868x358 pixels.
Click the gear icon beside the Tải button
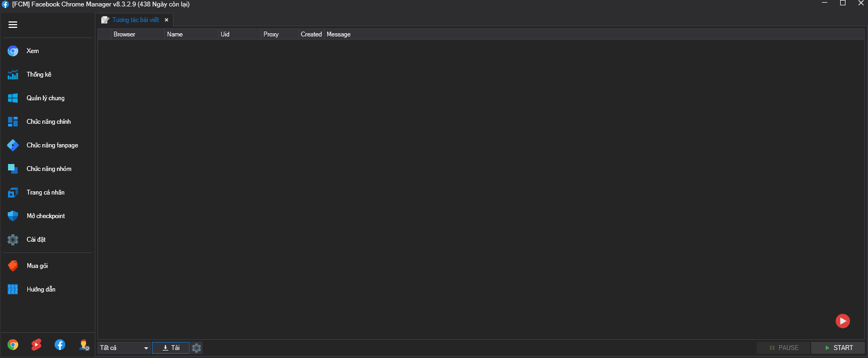pos(197,348)
